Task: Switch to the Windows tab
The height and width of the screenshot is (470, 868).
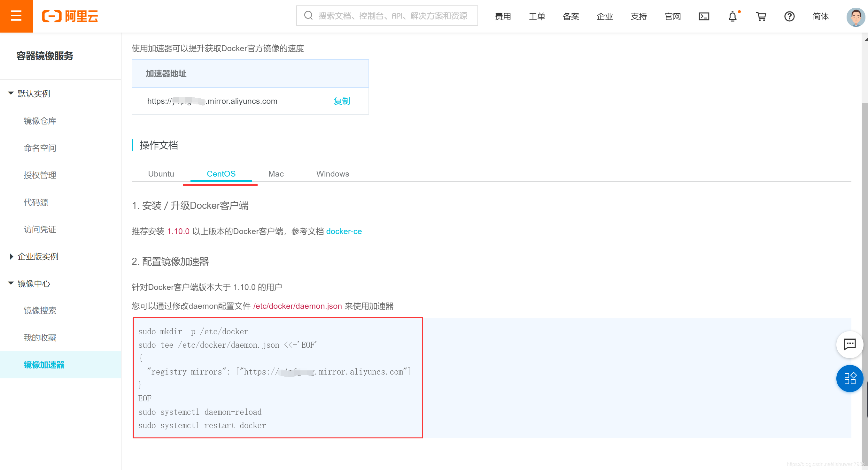Action: (x=332, y=174)
